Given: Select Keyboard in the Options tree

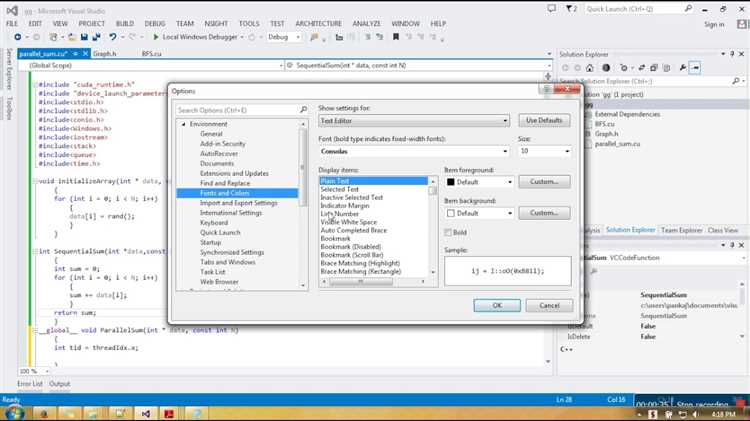Looking at the screenshot, I should pyautogui.click(x=214, y=222).
